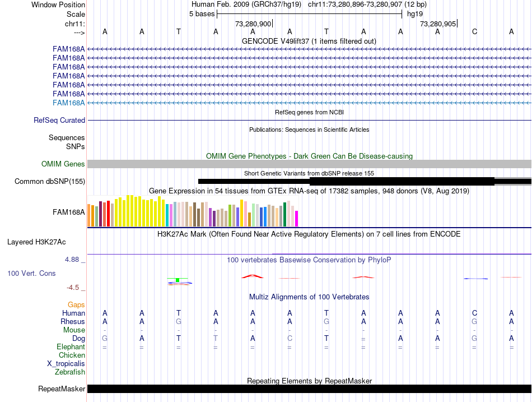Open the GENCODE V49lift37 track title
The width and height of the screenshot is (532, 402).
pos(309,41)
